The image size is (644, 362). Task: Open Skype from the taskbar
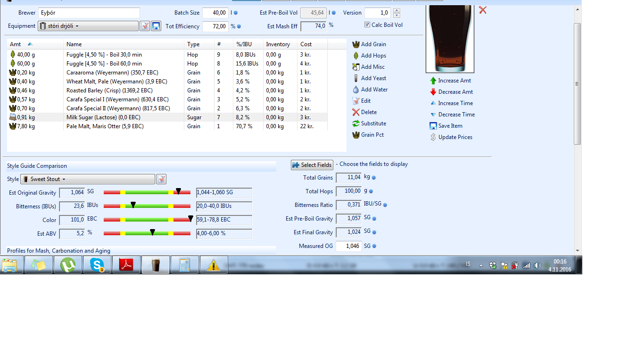[x=97, y=265]
